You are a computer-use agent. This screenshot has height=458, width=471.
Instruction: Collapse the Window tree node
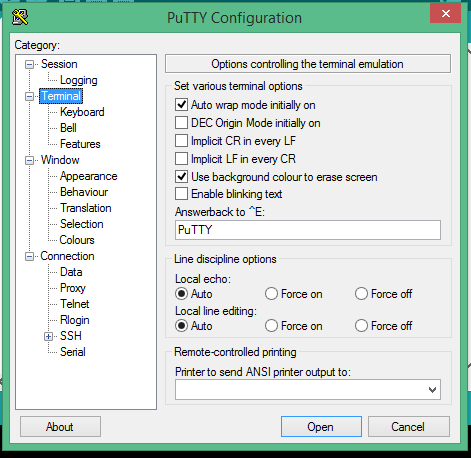[30, 160]
